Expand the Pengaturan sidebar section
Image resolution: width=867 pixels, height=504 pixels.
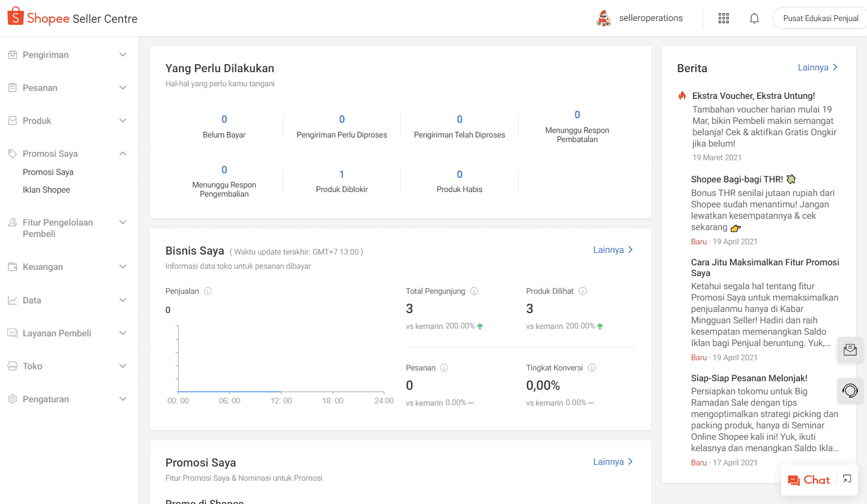[68, 399]
